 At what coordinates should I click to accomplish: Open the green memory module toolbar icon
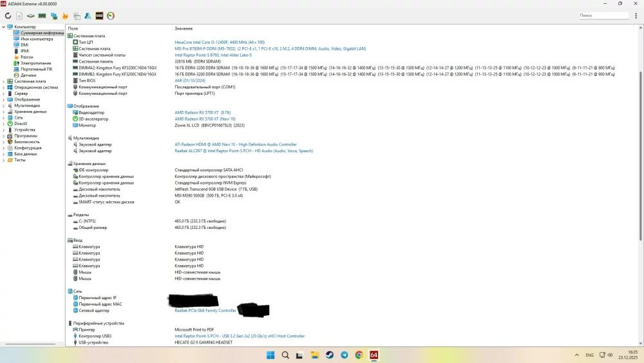[42, 15]
